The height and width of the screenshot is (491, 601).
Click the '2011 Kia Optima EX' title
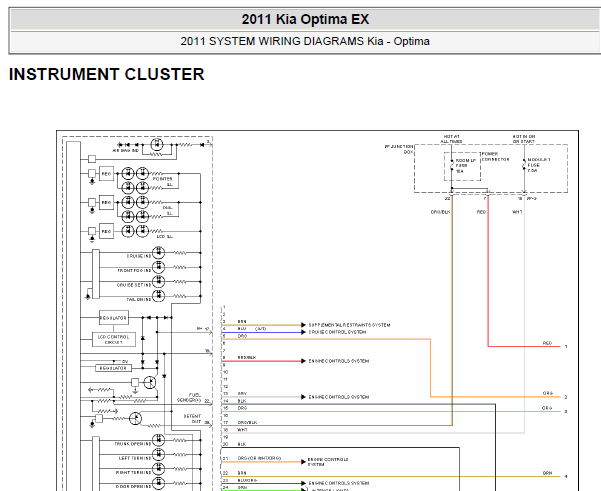tap(305, 19)
